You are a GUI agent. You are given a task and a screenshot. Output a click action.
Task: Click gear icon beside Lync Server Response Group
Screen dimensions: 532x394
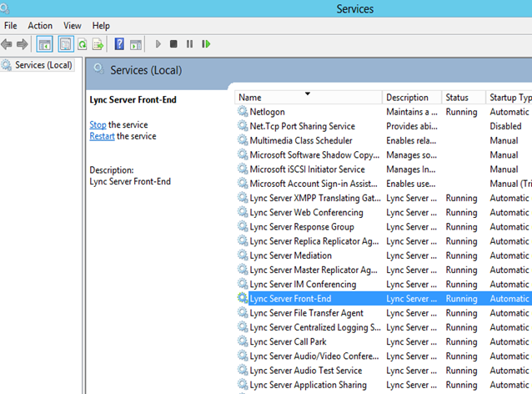pyautogui.click(x=243, y=226)
